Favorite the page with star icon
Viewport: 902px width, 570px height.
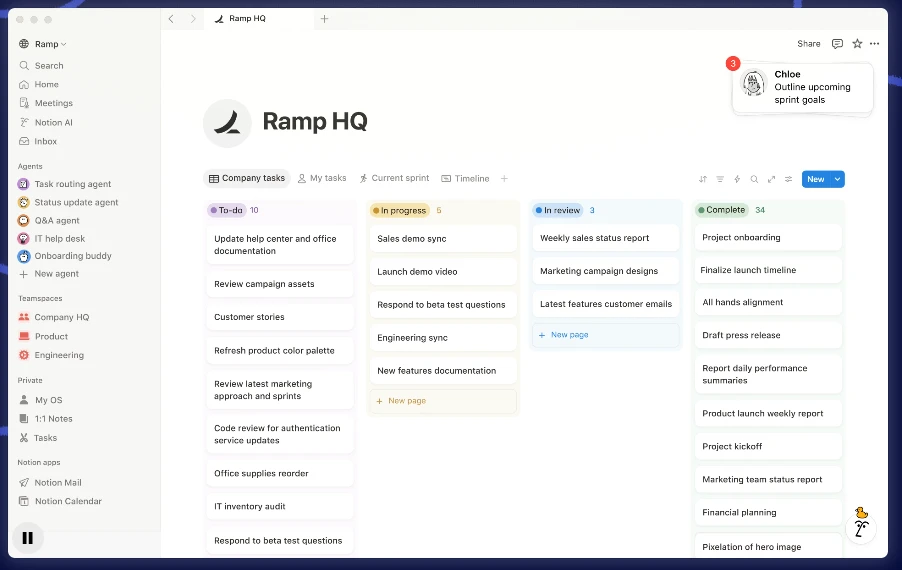tap(857, 44)
